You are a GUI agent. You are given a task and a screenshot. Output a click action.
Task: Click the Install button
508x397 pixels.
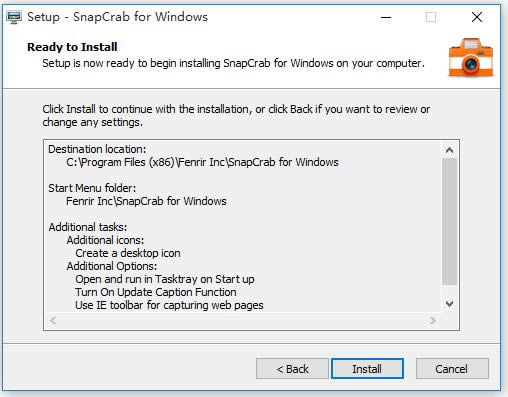point(367,369)
